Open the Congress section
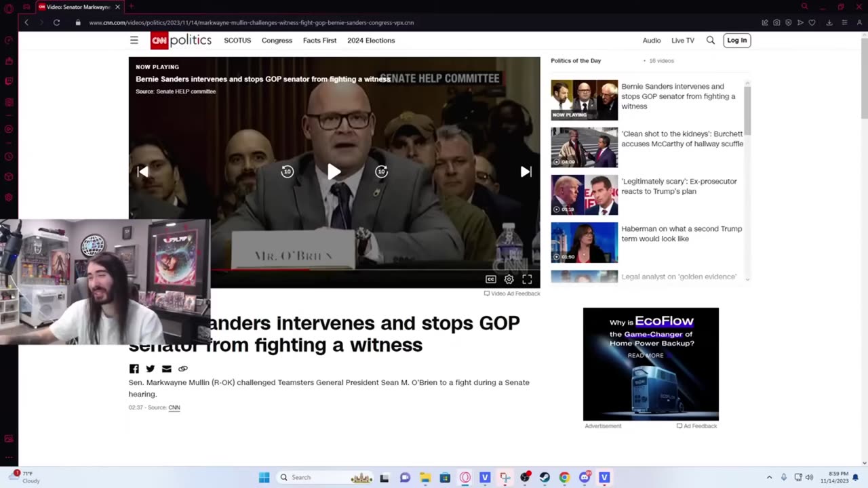Screen dimensions: 868x488 point(277,40)
